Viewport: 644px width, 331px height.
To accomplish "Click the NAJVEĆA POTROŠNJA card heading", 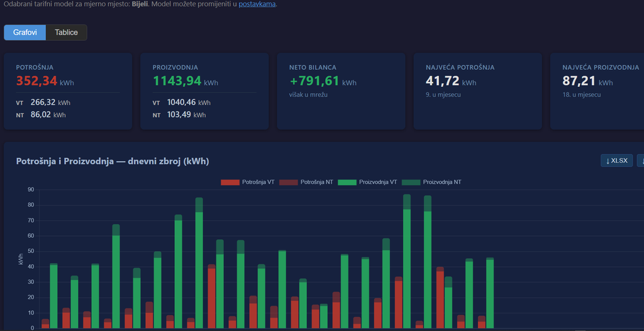I will [460, 67].
